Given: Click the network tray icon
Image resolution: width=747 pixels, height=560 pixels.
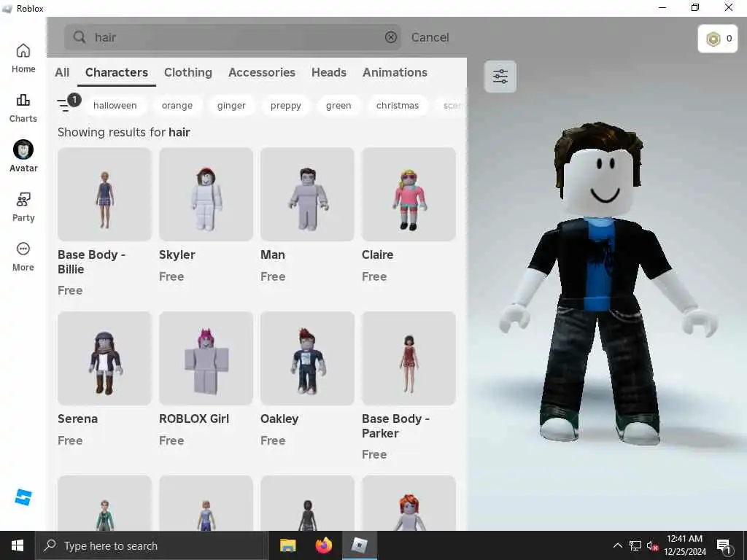Looking at the screenshot, I should click(635, 546).
